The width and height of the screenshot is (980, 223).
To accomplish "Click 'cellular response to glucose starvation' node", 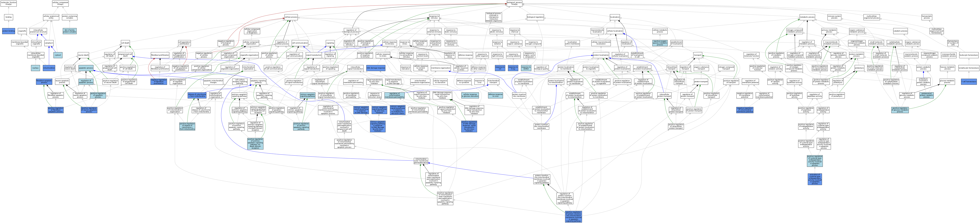I will [x=470, y=96].
